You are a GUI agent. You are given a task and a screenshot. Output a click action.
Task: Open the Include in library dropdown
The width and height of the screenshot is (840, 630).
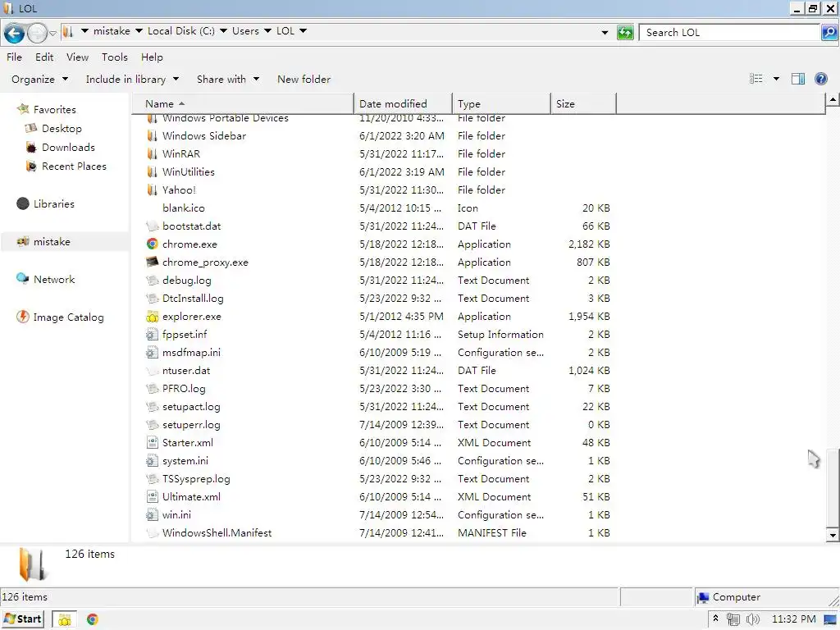click(x=132, y=80)
